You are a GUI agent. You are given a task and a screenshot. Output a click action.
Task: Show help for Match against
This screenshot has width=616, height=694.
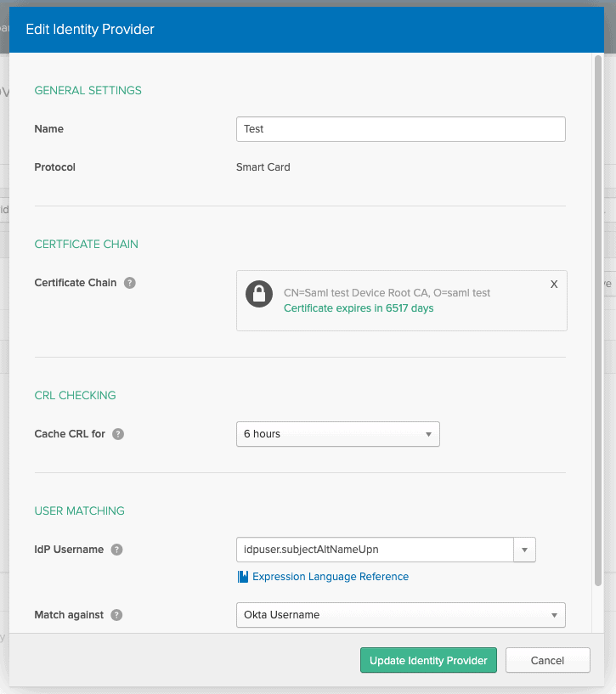tap(116, 615)
